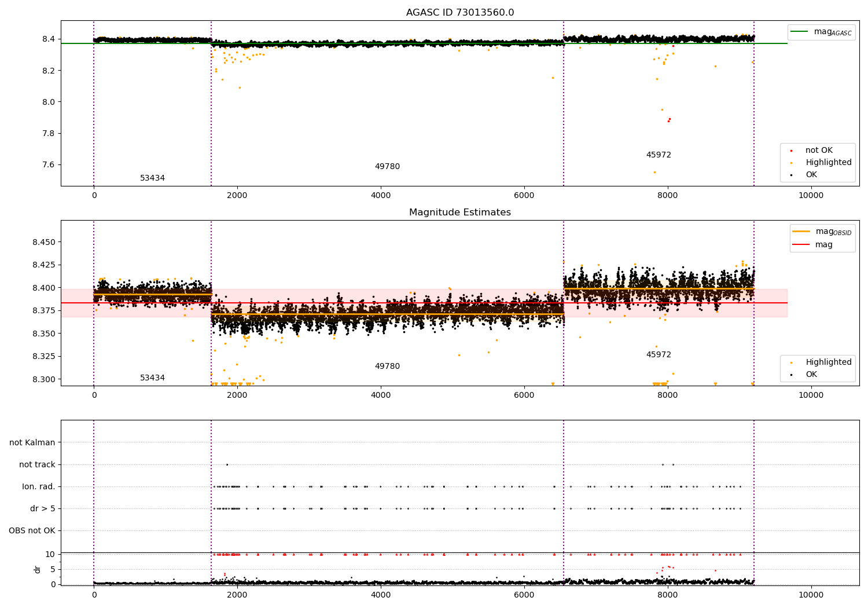The image size is (868, 608).
Task: Click the 7.6 y-tick of the top plot
Action: [x=48, y=165]
